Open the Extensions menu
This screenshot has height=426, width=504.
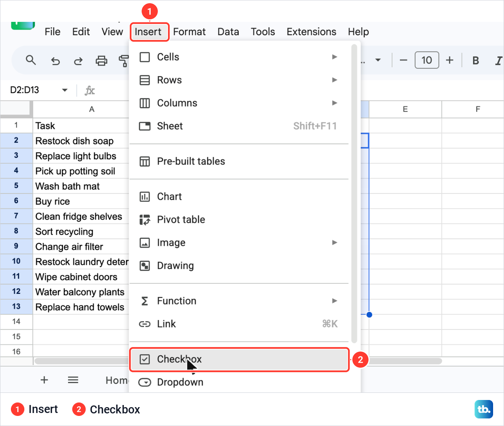click(x=311, y=32)
